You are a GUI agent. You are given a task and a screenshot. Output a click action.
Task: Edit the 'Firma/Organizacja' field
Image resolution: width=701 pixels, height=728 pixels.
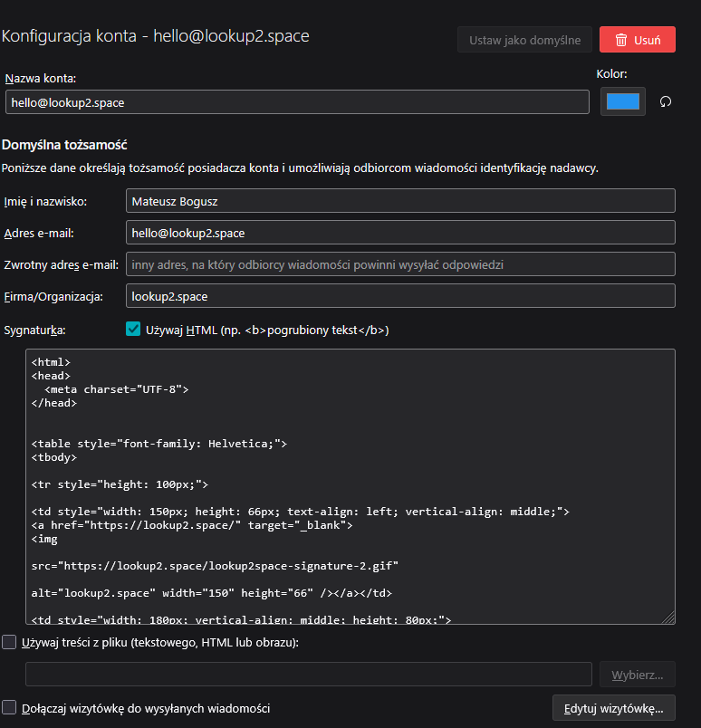pyautogui.click(x=399, y=295)
